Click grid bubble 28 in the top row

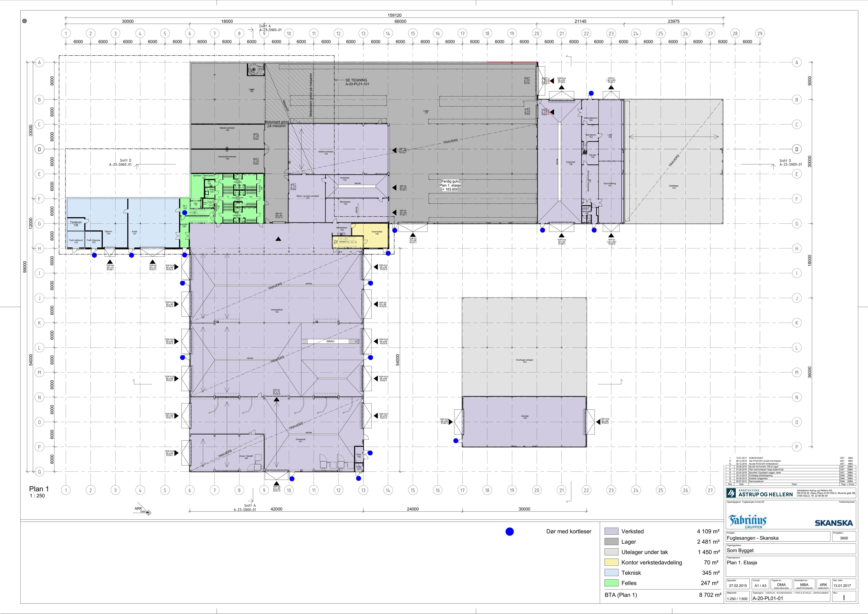[x=735, y=33]
